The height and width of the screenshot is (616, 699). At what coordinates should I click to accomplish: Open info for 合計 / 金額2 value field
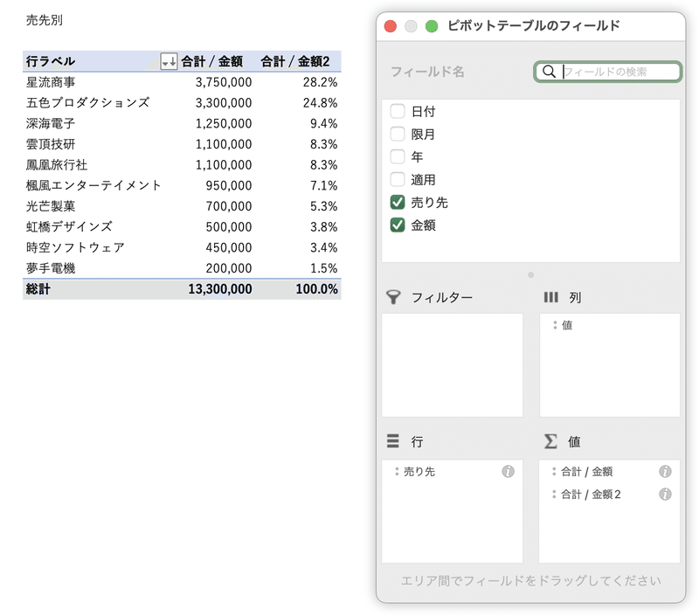click(665, 494)
